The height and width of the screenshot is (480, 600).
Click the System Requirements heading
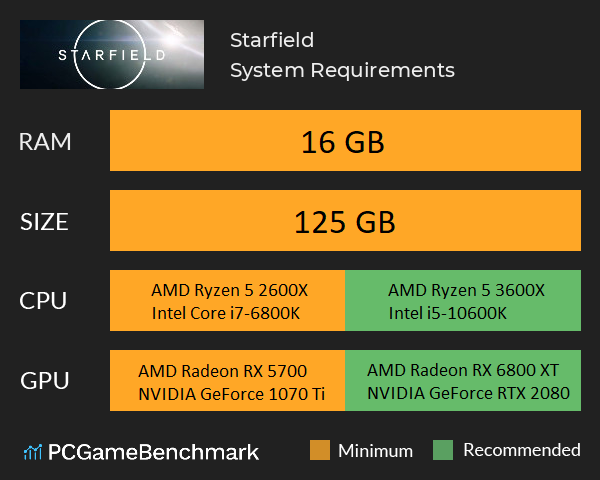coord(342,70)
